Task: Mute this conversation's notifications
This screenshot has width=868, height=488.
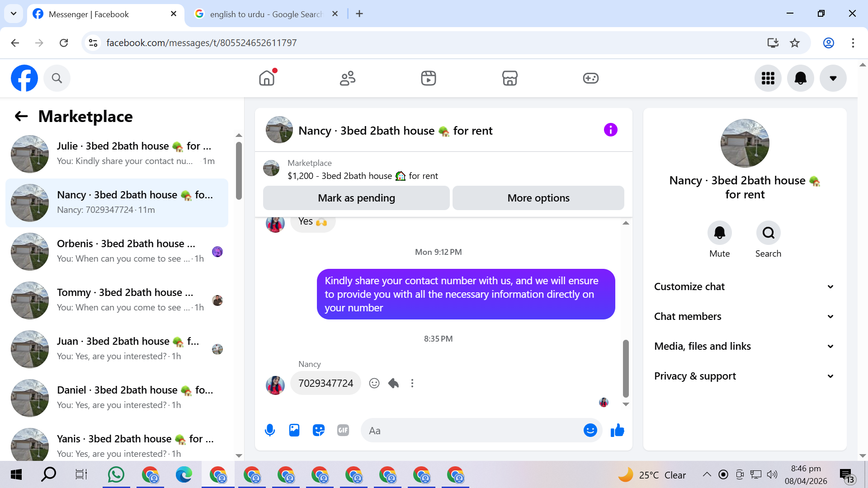Action: tap(719, 233)
